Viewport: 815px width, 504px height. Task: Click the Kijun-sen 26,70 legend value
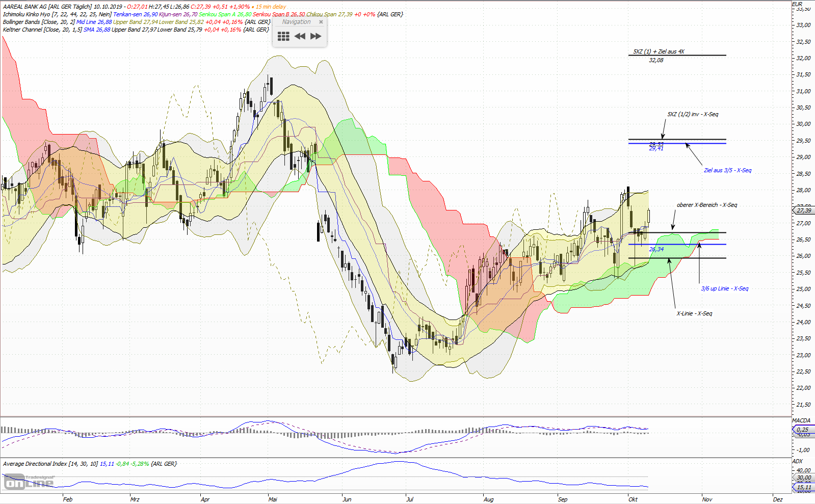178,14
